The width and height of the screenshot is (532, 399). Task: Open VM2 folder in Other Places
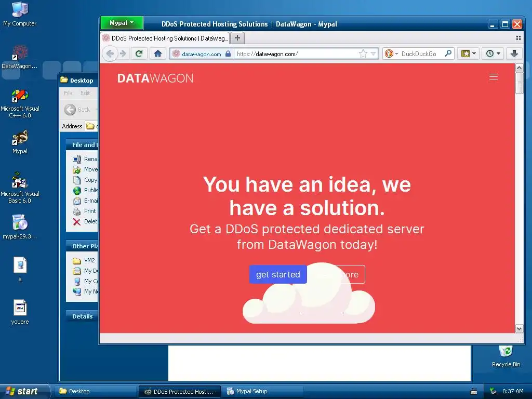click(84, 260)
